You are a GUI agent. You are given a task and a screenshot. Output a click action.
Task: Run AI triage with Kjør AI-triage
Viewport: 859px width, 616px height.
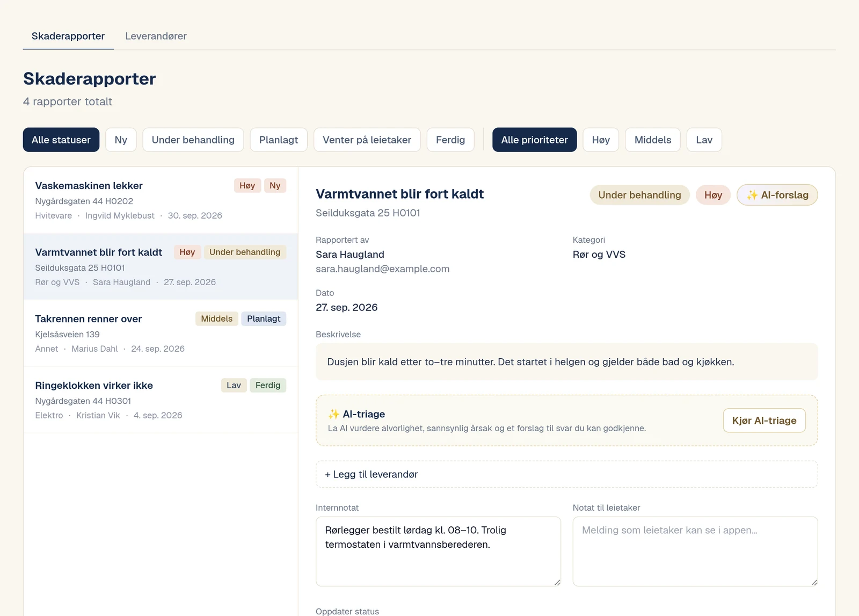765,421
